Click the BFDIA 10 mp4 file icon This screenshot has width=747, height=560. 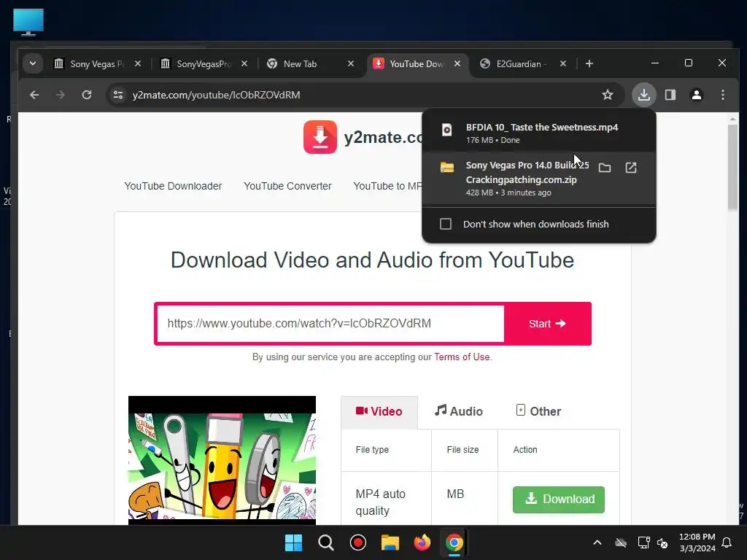click(x=447, y=130)
